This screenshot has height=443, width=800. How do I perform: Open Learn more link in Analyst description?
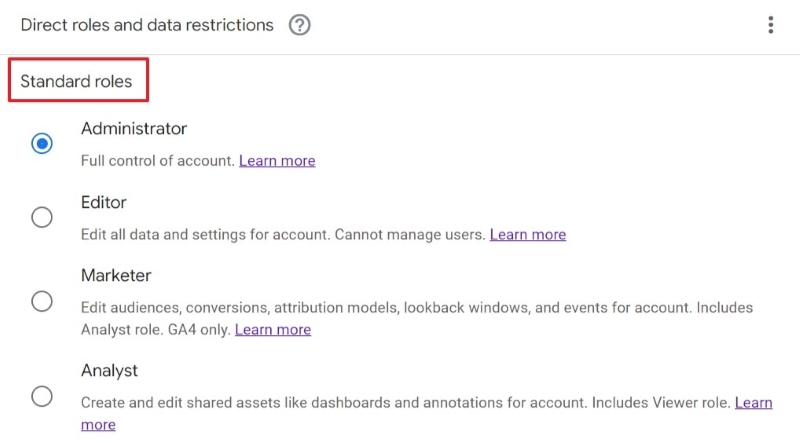point(753,403)
